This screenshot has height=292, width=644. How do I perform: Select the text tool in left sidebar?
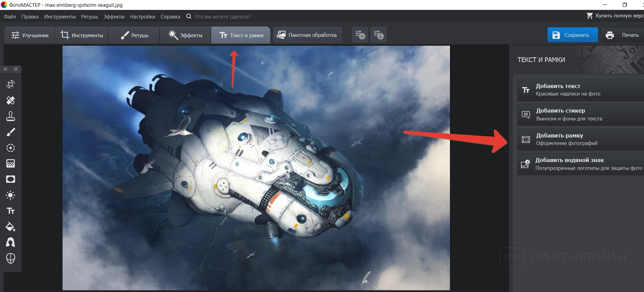tap(11, 211)
